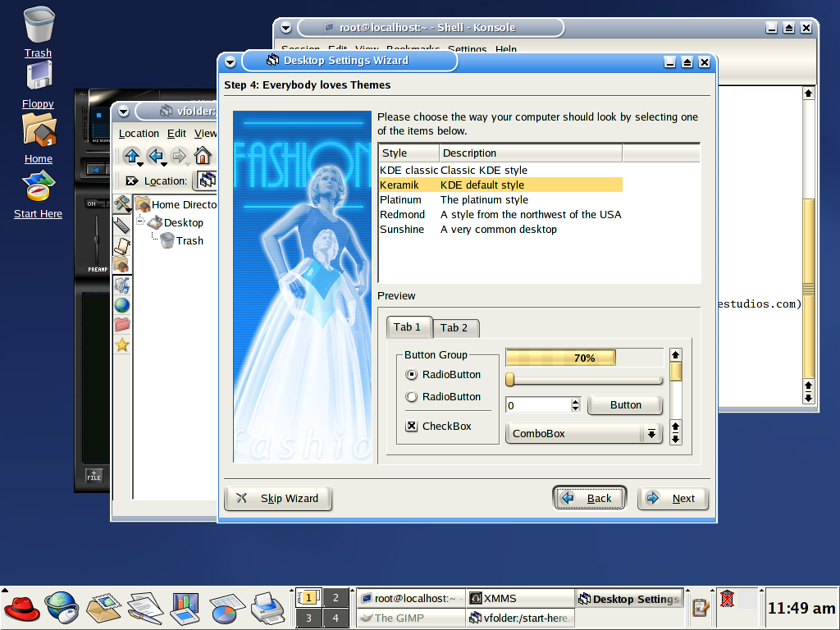
Task: Click the Forward arrow in vfolder toolbar
Action: (179, 156)
